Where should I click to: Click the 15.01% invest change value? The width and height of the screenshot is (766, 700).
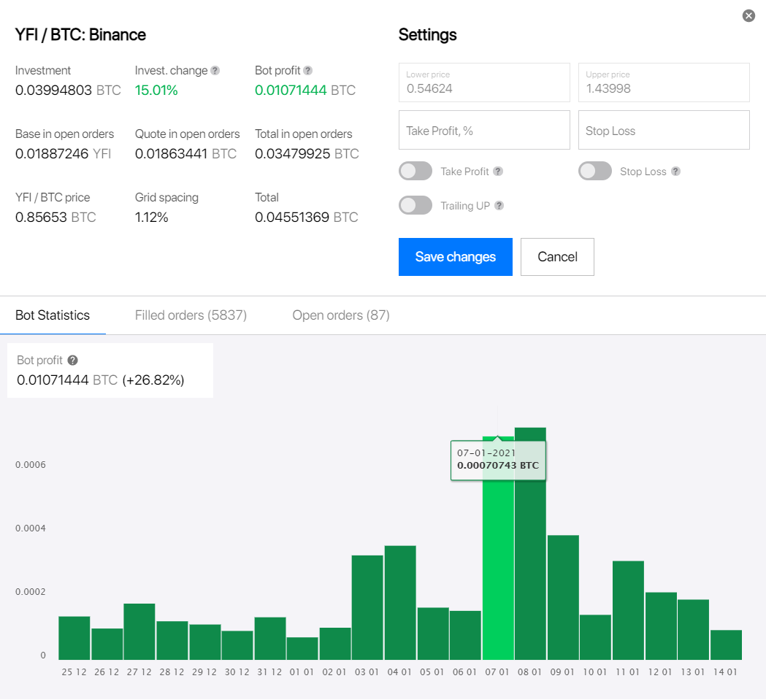point(156,91)
